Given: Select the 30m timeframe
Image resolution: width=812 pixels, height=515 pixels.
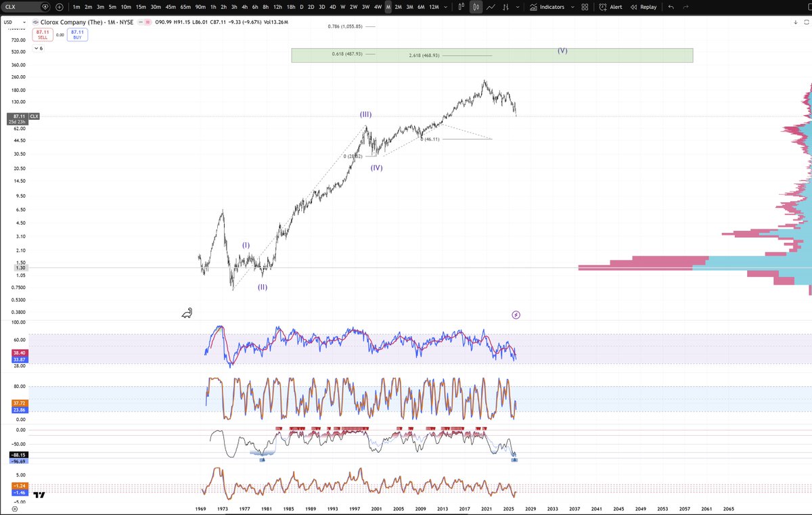Looking at the screenshot, I should tap(156, 7).
